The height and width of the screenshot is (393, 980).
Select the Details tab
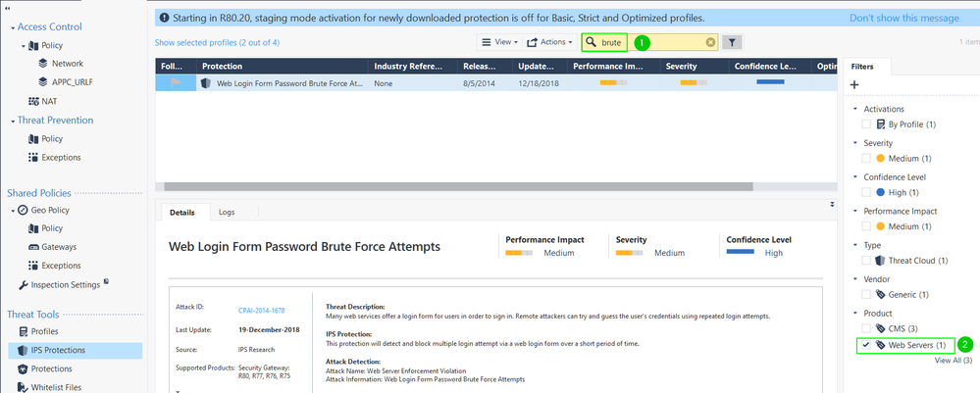(182, 212)
